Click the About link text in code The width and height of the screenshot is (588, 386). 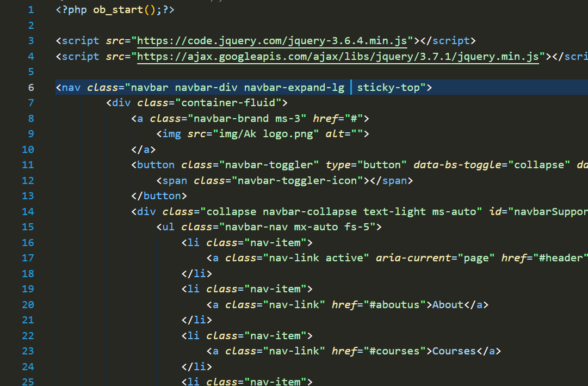point(448,305)
